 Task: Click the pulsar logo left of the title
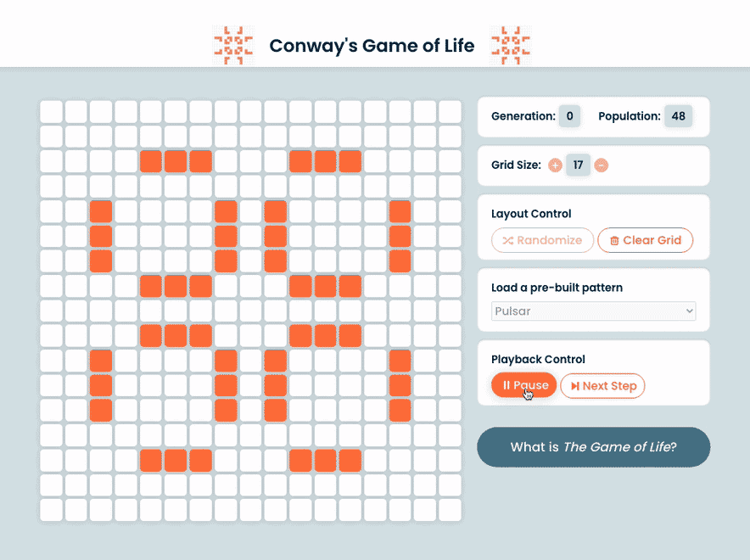click(x=233, y=46)
